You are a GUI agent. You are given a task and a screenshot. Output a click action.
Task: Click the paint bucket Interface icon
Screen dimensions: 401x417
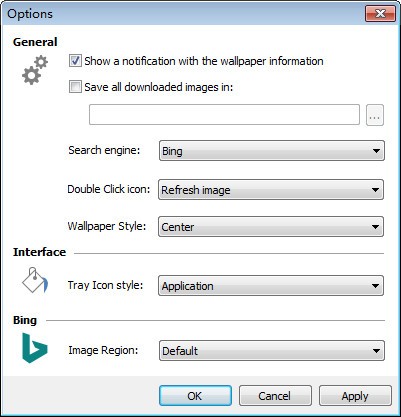click(35, 280)
